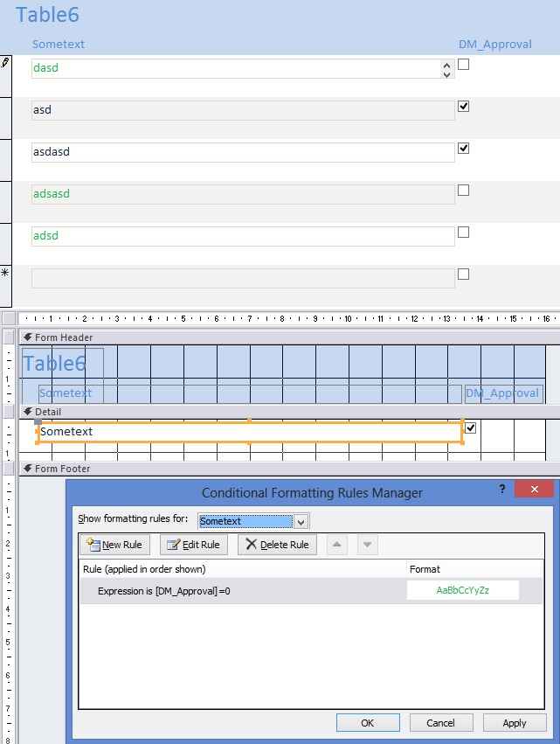
Task: Click the checkbox control in Detail design section
Action: click(470, 428)
